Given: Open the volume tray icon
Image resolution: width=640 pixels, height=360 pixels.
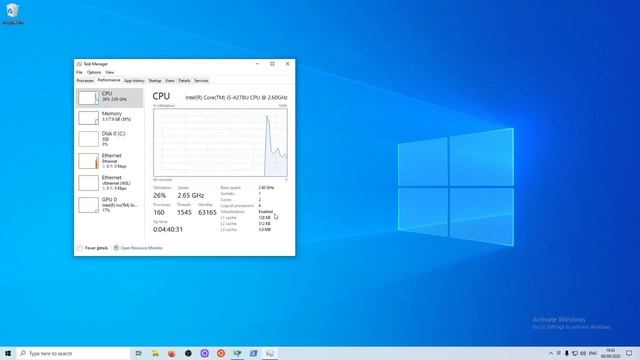Looking at the screenshot, I should click(583, 353).
